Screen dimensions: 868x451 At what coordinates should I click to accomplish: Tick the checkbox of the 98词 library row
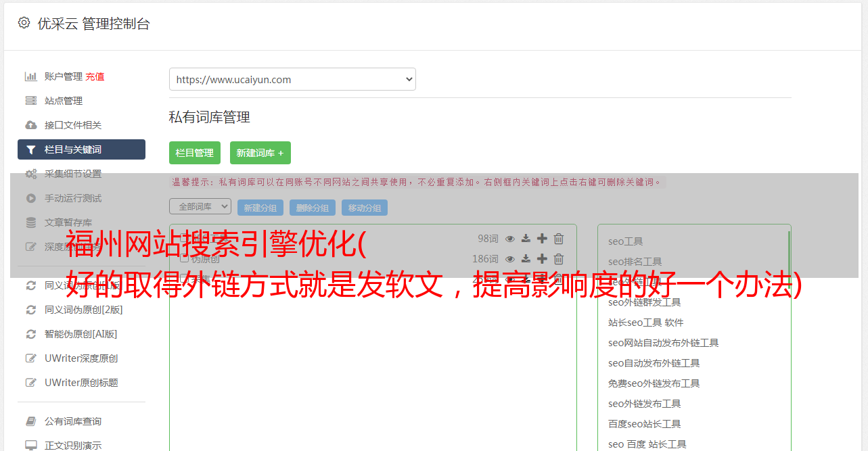[184, 239]
